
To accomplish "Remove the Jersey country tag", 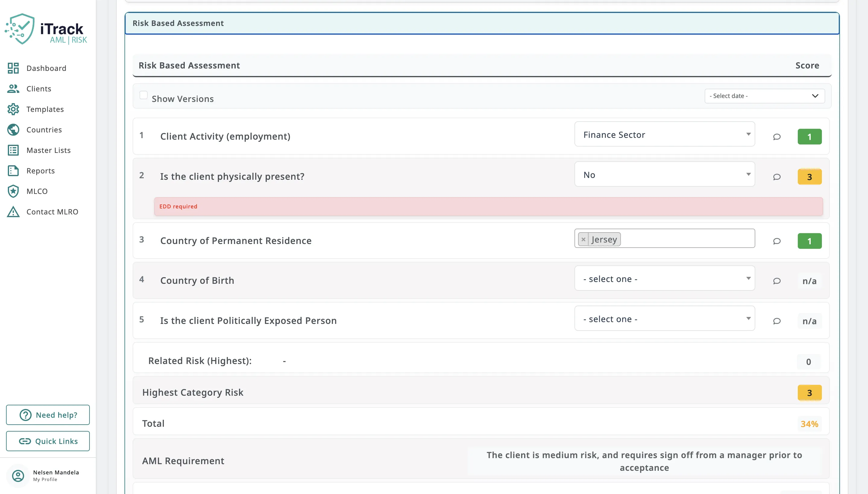I will pyautogui.click(x=583, y=239).
